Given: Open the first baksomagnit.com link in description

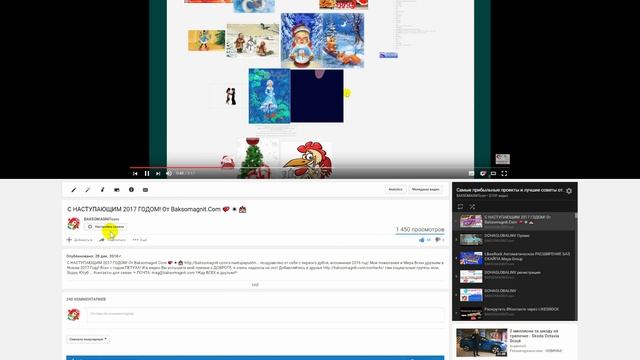Looking at the screenshot, I should point(221,263).
